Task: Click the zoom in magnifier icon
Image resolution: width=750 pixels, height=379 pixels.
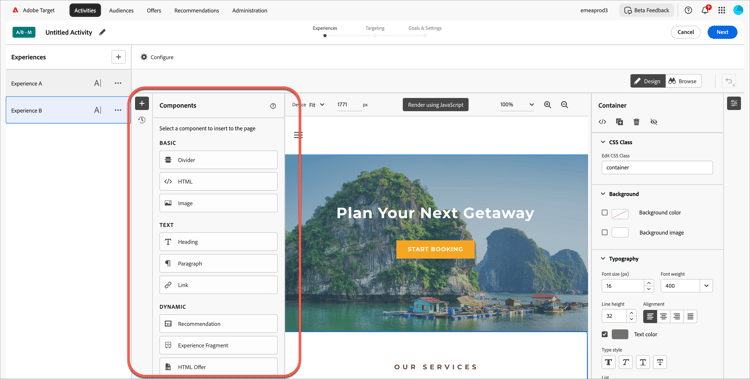Action: click(548, 104)
